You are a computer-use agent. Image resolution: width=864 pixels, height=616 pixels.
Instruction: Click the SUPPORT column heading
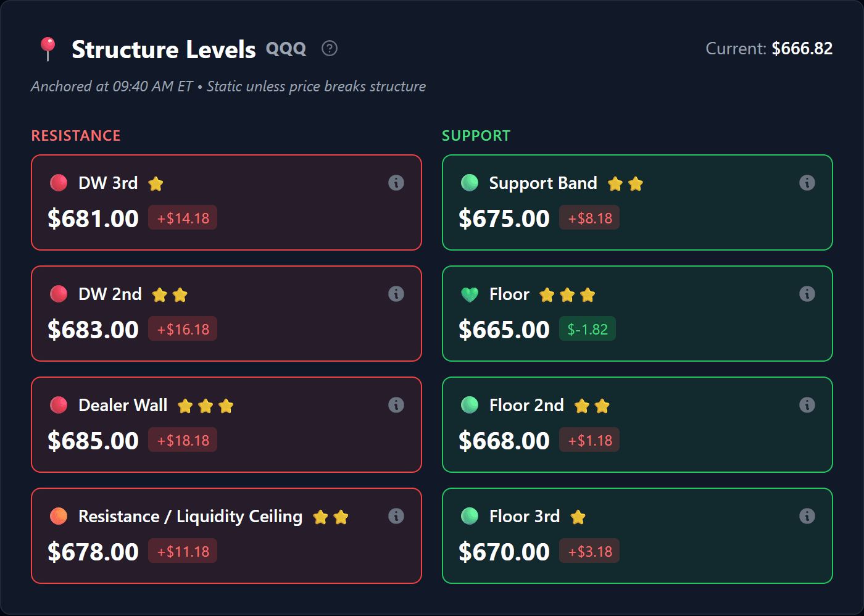tap(476, 136)
